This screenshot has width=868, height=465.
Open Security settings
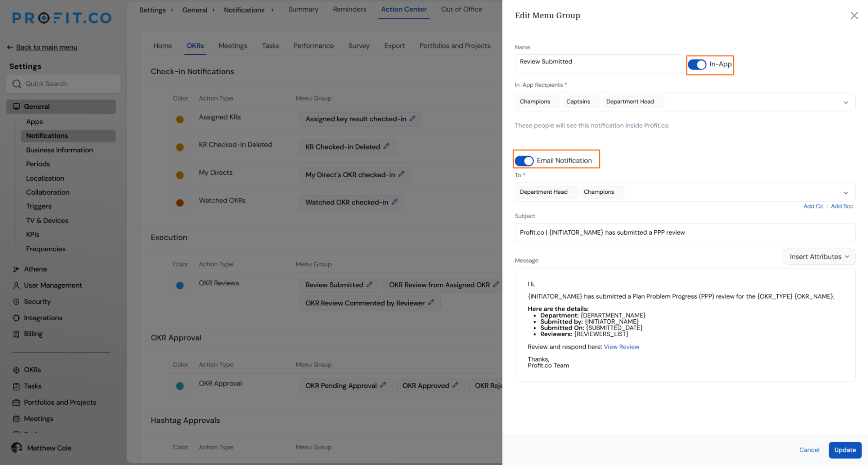click(37, 302)
